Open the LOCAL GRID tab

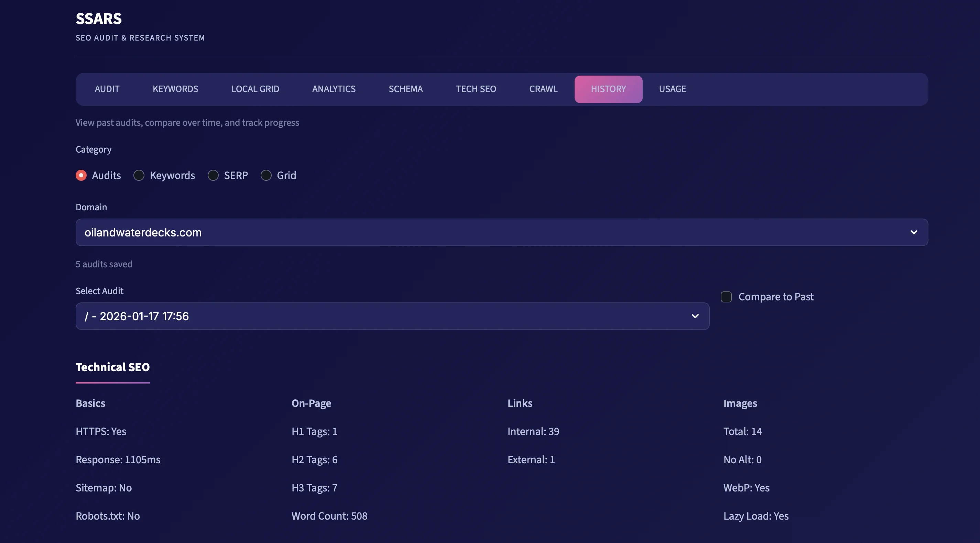[255, 89]
